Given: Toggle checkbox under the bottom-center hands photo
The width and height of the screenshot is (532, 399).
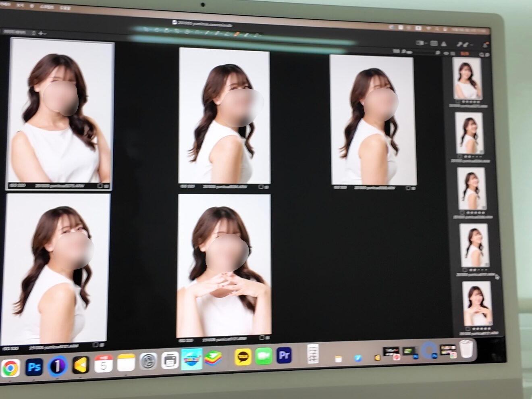Looking at the screenshot, I should pyautogui.click(x=261, y=337).
